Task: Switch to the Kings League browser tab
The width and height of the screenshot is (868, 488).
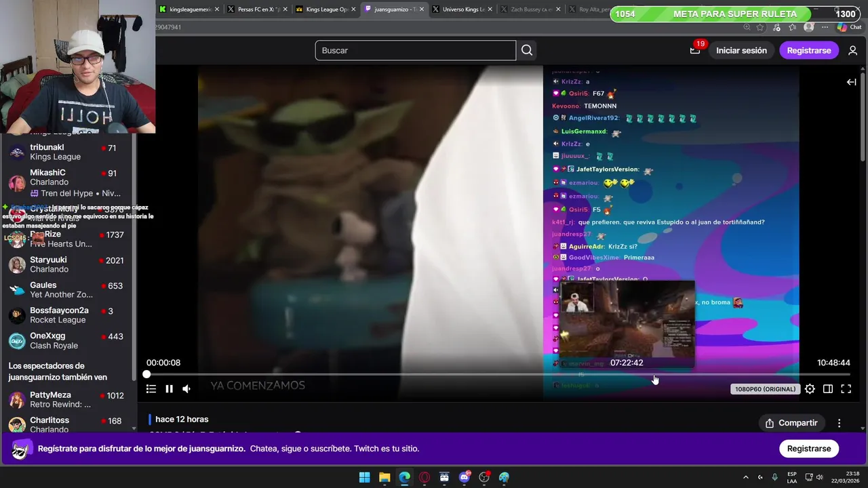Action: point(325,9)
